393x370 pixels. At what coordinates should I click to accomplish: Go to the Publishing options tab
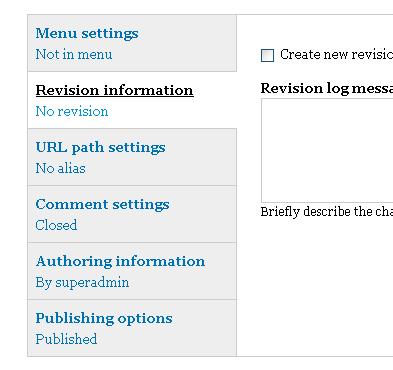[x=104, y=318]
